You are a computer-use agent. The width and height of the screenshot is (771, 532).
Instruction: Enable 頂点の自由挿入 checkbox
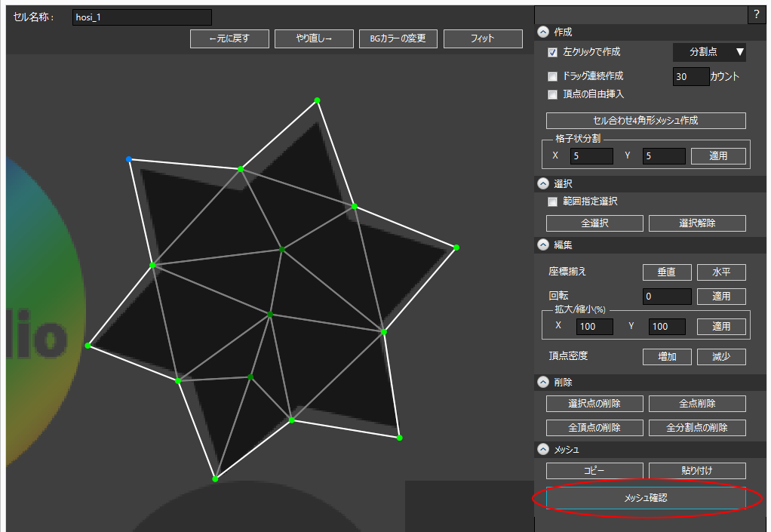[x=553, y=94]
